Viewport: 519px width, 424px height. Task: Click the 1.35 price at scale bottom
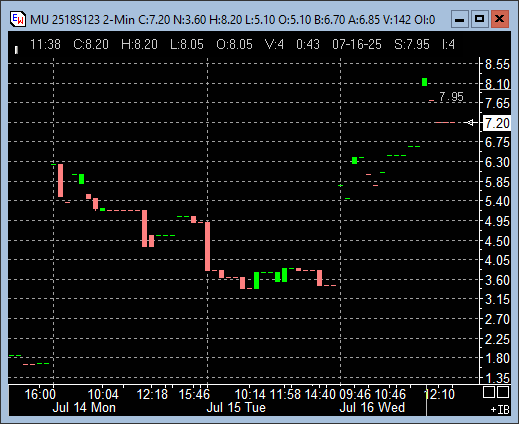pos(497,378)
